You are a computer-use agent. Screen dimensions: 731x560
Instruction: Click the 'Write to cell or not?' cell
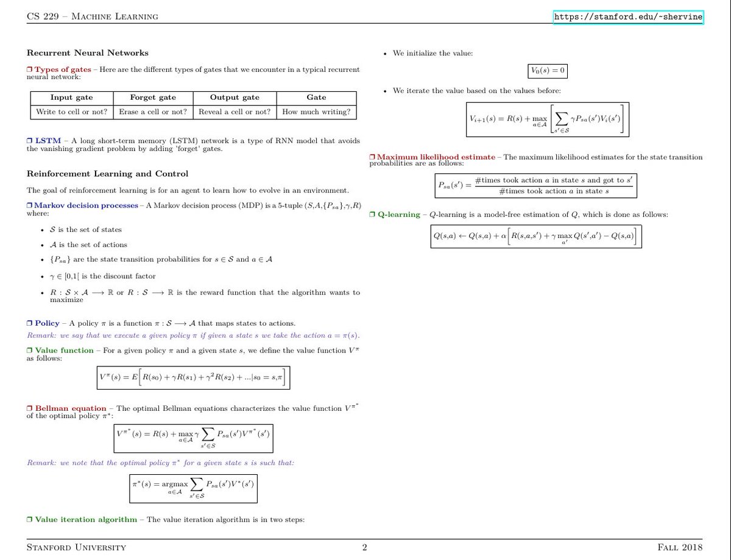(72, 112)
